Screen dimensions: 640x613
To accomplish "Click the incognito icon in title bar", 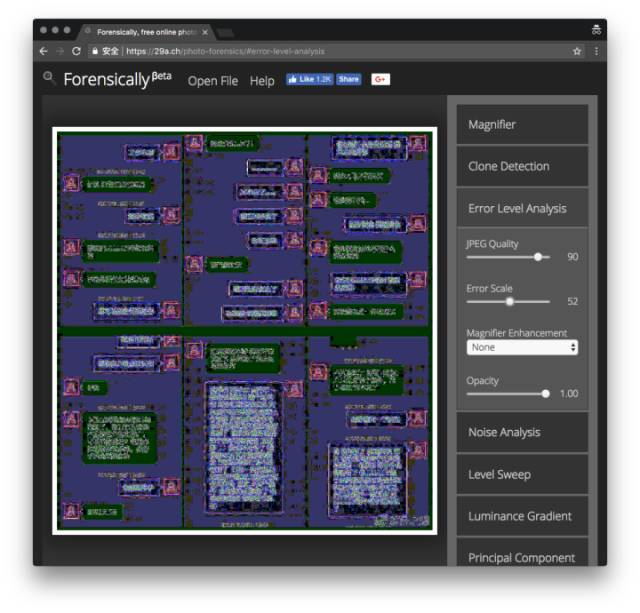I will (596, 30).
